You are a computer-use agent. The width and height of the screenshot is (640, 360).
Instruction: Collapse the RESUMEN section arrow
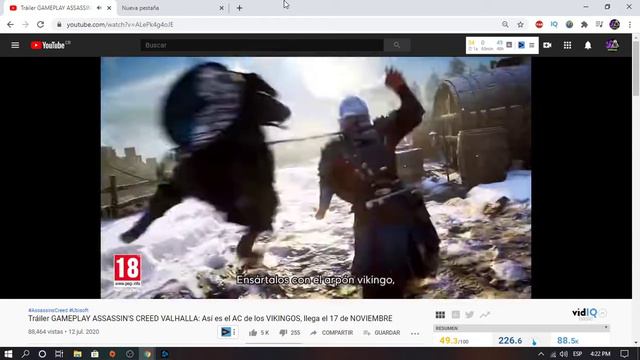[606, 327]
